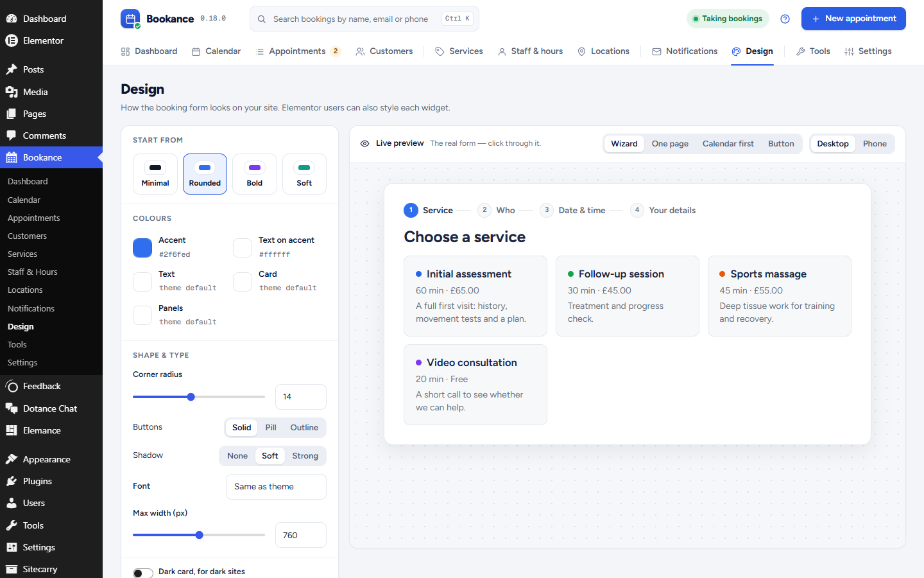
Task: Select the Minimal preset
Action: tap(155, 174)
